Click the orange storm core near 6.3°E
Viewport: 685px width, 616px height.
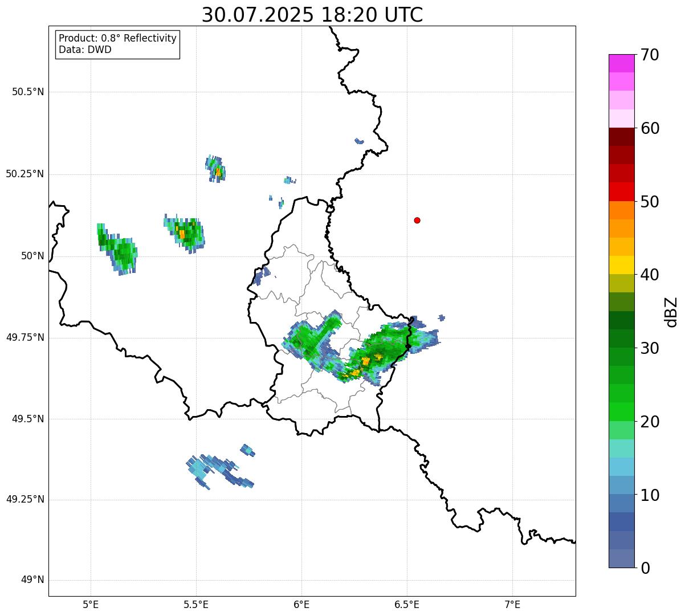pyautogui.click(x=366, y=361)
